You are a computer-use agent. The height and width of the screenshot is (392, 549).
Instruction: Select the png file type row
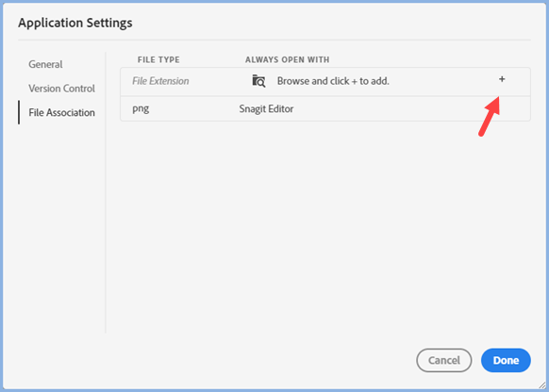tap(325, 108)
